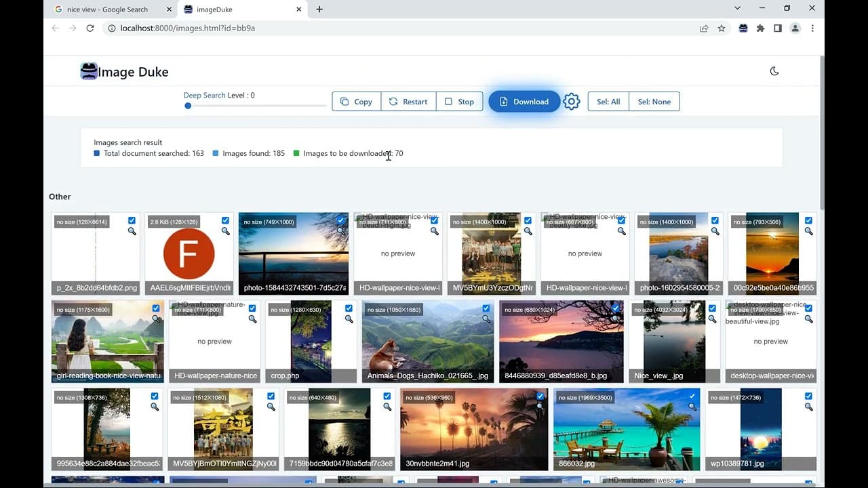This screenshot has width=868, height=488.
Task: Uncheck the p_2x_8b2dd64bfdb2.png image checkbox
Action: click(132, 220)
